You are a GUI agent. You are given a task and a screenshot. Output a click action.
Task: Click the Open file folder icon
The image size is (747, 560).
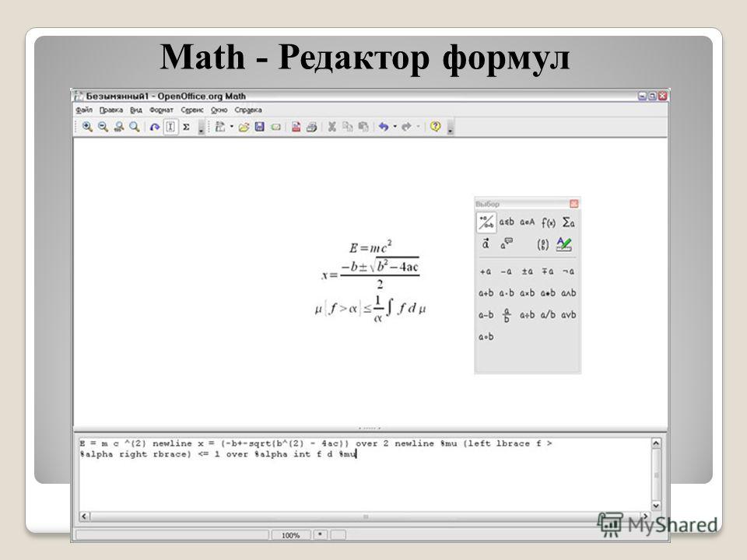244,127
